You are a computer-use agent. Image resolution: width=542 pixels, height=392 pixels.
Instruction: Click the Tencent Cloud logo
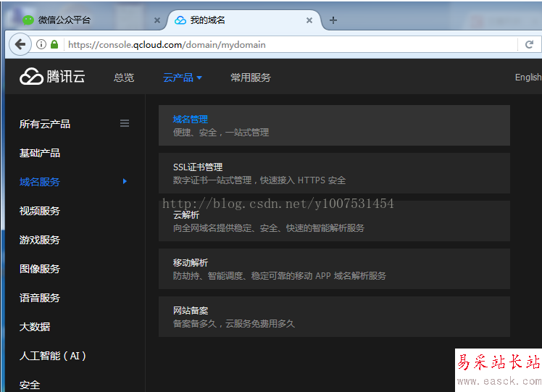pyautogui.click(x=52, y=76)
